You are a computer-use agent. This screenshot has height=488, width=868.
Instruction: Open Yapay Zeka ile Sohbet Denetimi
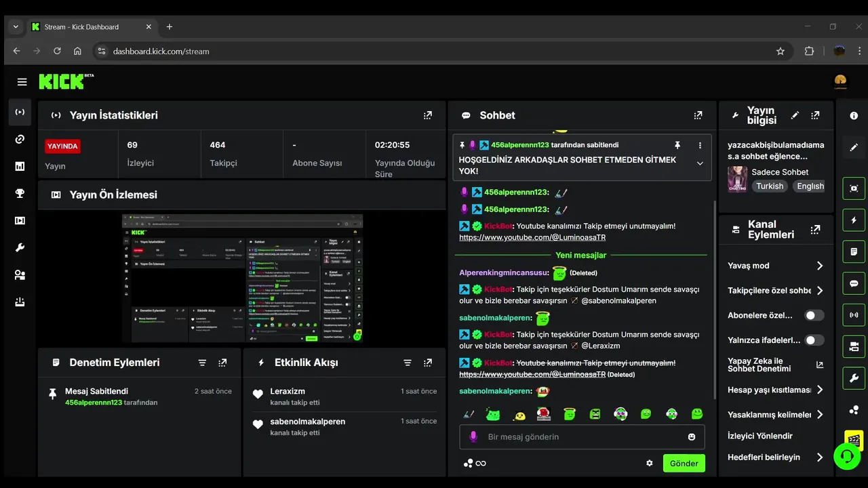click(776, 365)
